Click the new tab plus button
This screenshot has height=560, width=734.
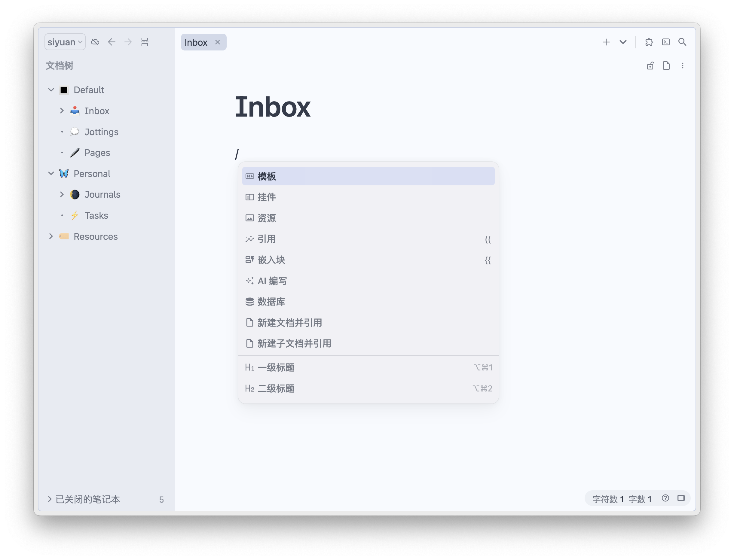[606, 42]
